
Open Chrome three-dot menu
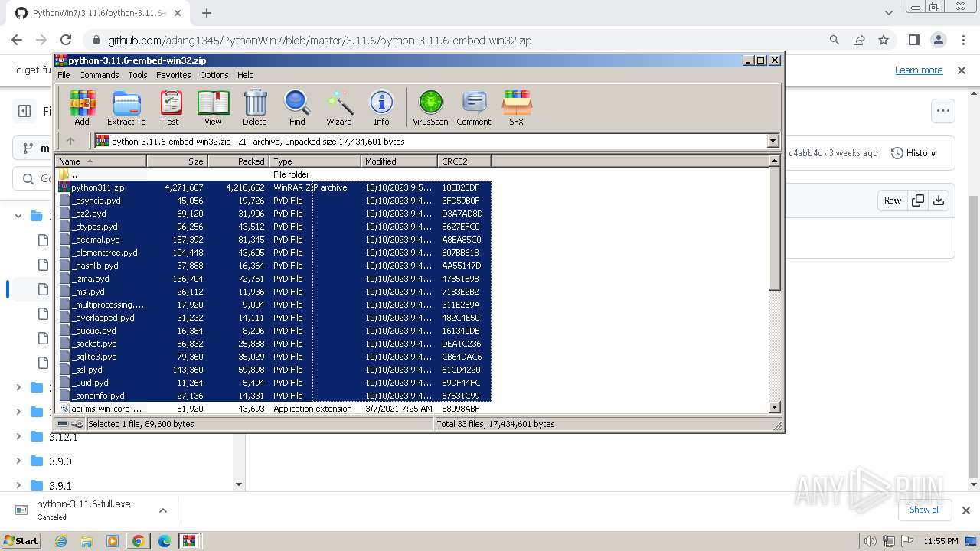[962, 40]
